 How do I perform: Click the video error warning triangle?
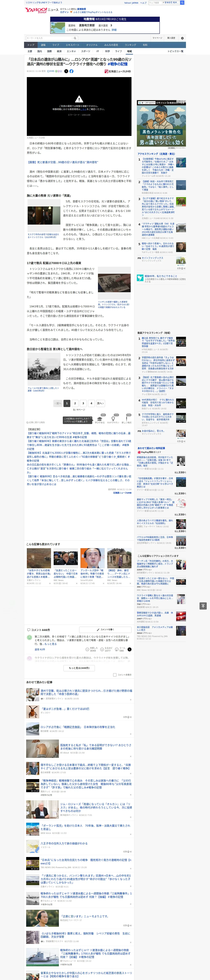tap(79, 99)
